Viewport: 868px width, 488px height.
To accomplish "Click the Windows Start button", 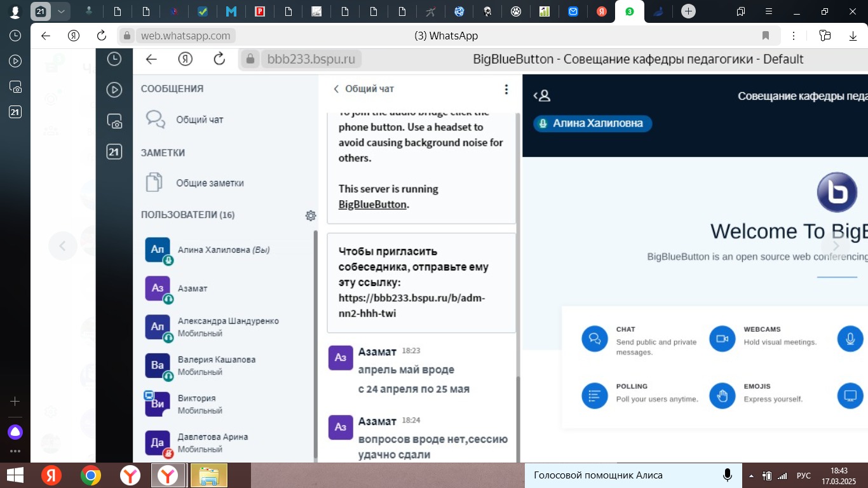I will tap(15, 475).
